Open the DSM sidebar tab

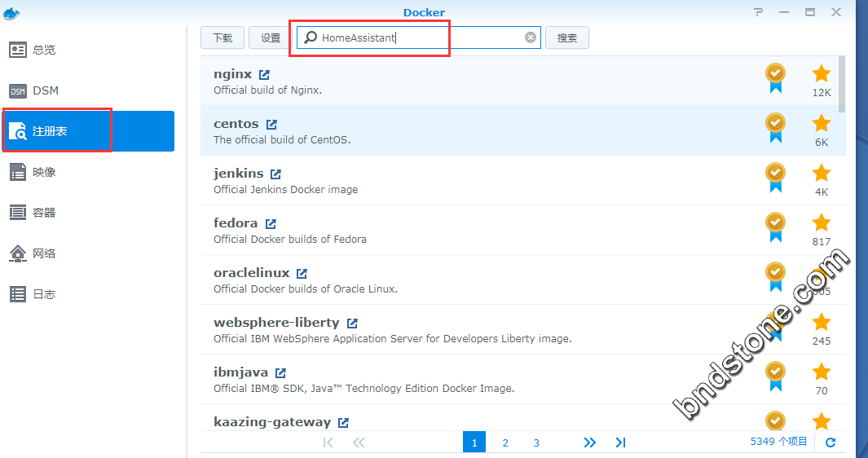[x=89, y=90]
